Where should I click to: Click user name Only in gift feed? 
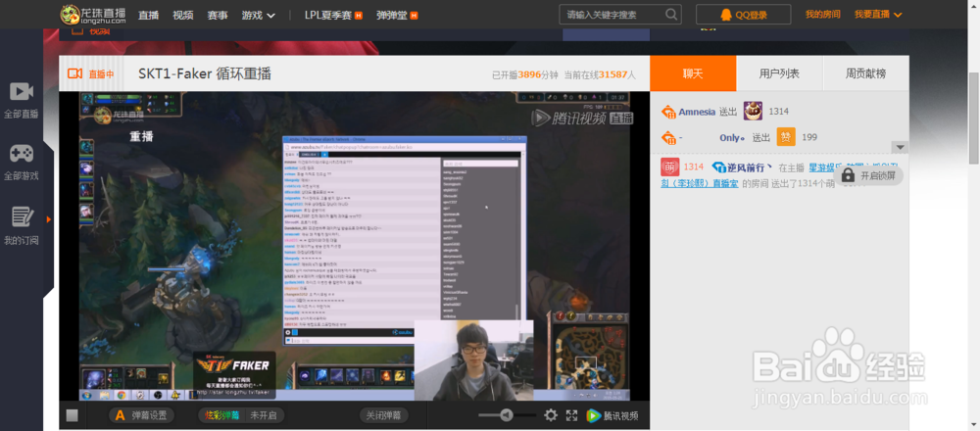pyautogui.click(x=731, y=137)
